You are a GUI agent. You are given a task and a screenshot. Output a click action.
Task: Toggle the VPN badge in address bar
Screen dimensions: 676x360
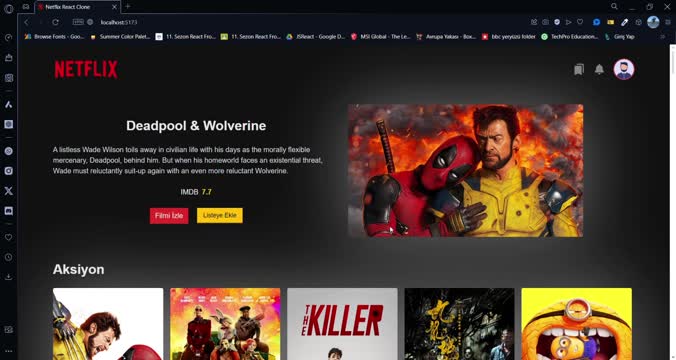[x=78, y=22]
